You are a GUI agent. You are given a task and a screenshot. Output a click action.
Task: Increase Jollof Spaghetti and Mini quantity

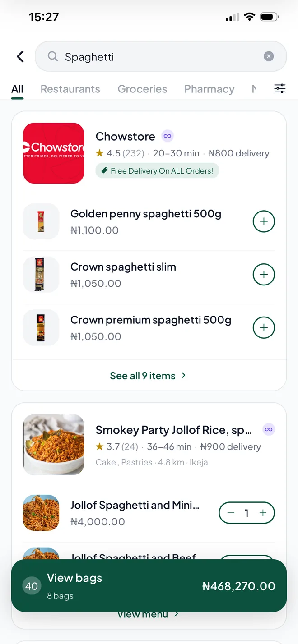click(x=263, y=513)
